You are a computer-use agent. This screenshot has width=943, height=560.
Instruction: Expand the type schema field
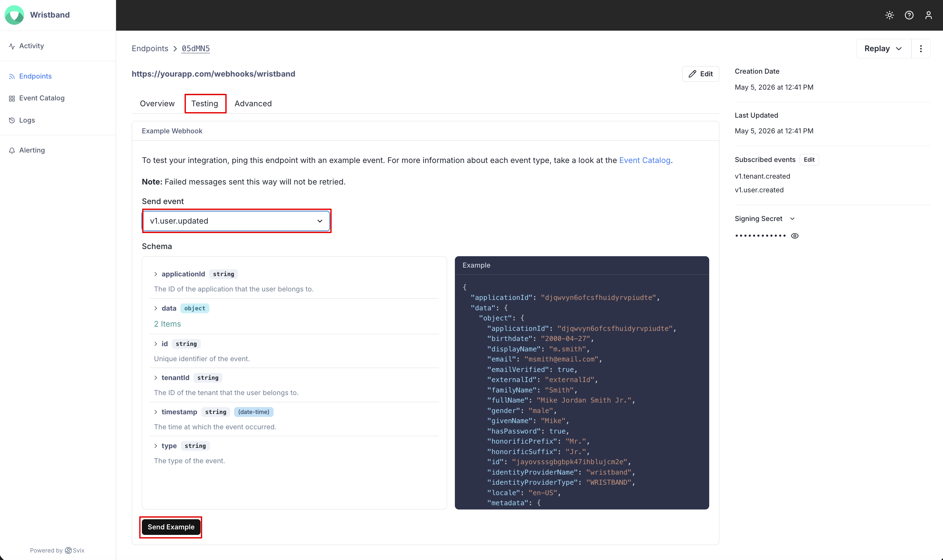(x=156, y=446)
